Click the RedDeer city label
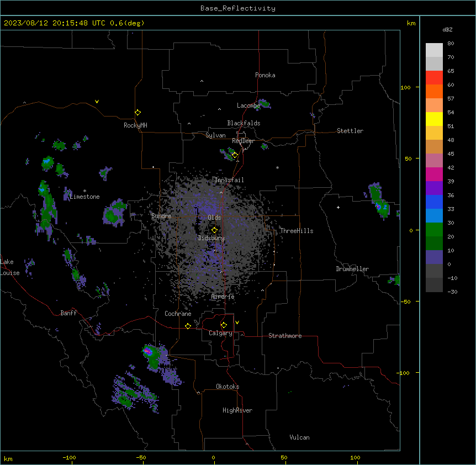The width and height of the screenshot is (476, 465). pyautogui.click(x=243, y=141)
